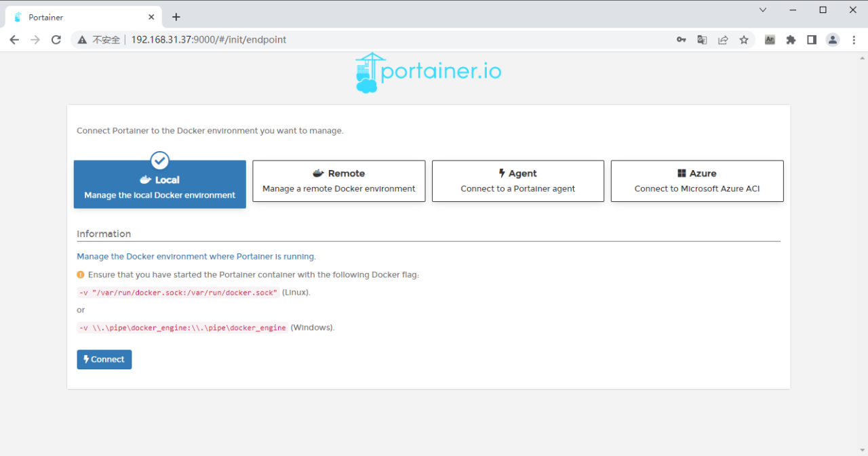Click the Manage Docker environment link
The width and height of the screenshot is (868, 456).
click(195, 256)
